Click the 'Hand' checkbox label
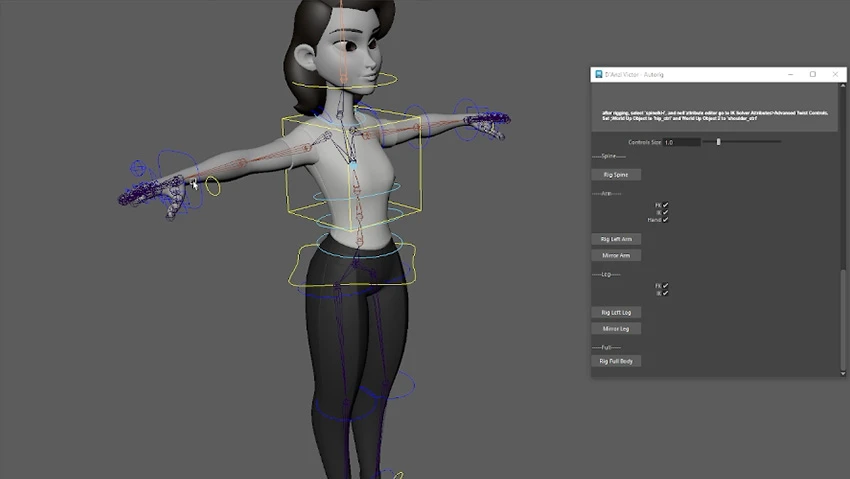Viewport: 850px width, 479px height. click(654, 220)
